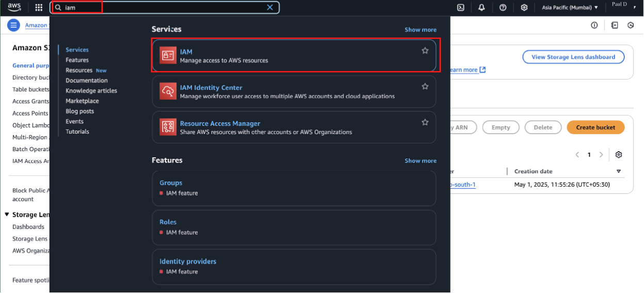Open Access Grants in the S3 sidebar

[x=31, y=102]
